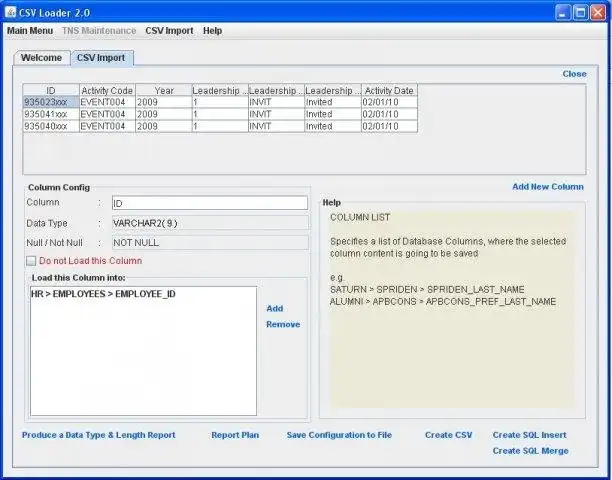Click Save Configuration to File
Screen dimensions: 612x480
coord(339,435)
